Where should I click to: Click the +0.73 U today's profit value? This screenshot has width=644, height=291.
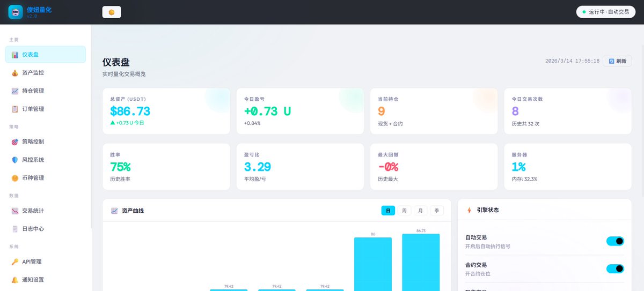[x=267, y=111]
